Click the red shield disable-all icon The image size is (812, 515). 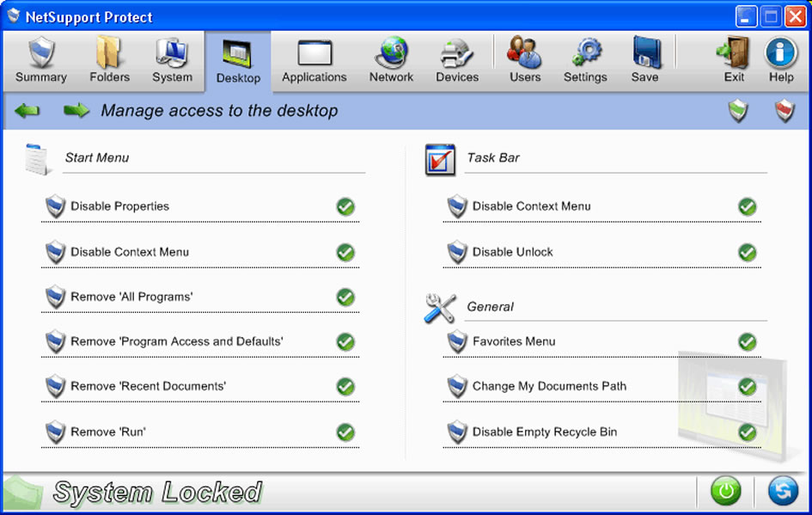785,110
